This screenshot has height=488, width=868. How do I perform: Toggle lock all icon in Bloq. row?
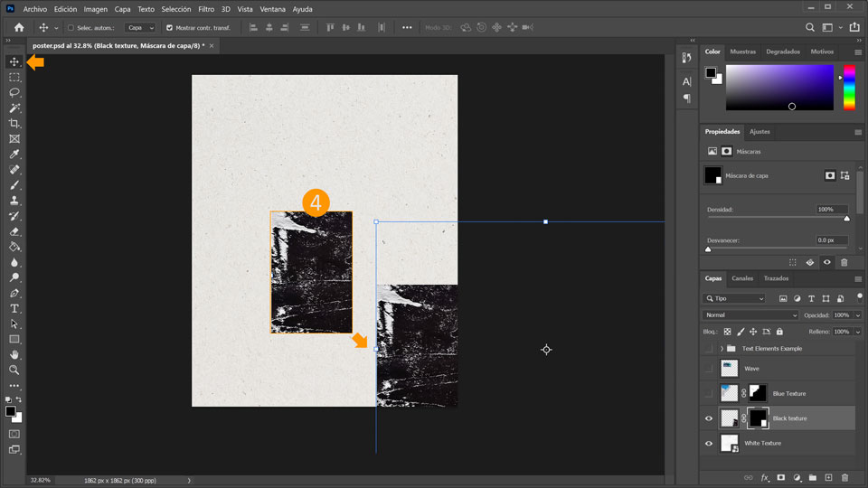[x=779, y=332]
